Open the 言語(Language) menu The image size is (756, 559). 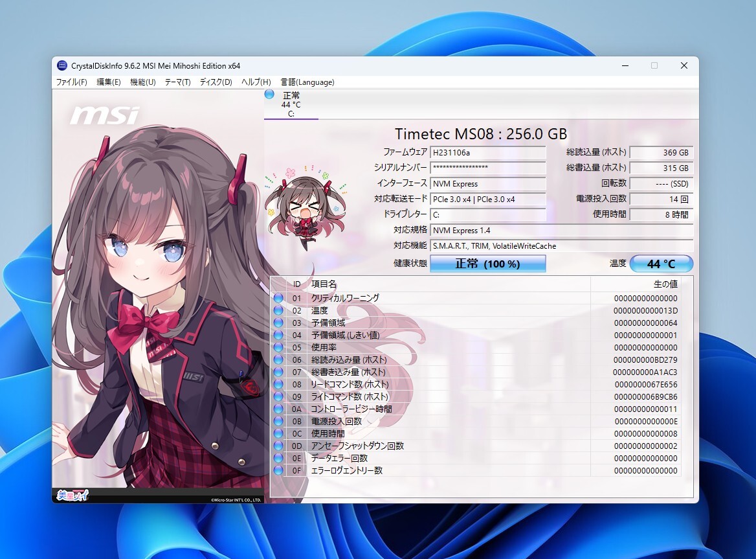coord(307,82)
